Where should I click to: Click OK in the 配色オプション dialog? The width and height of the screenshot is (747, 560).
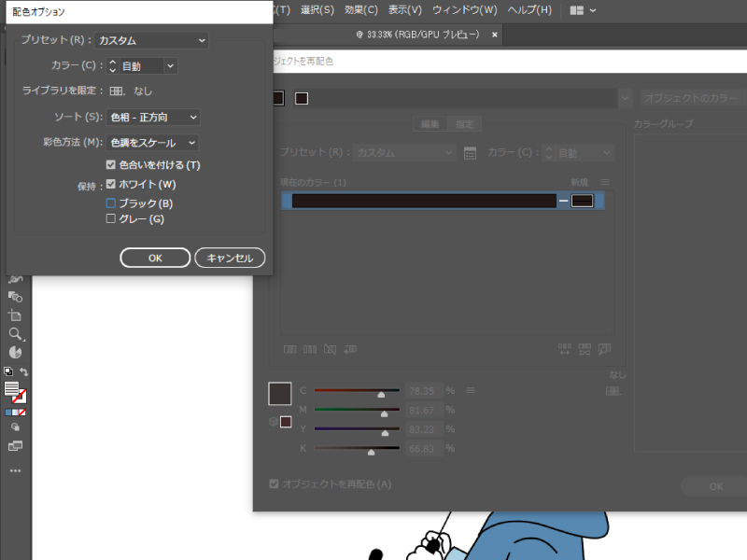pyautogui.click(x=155, y=258)
